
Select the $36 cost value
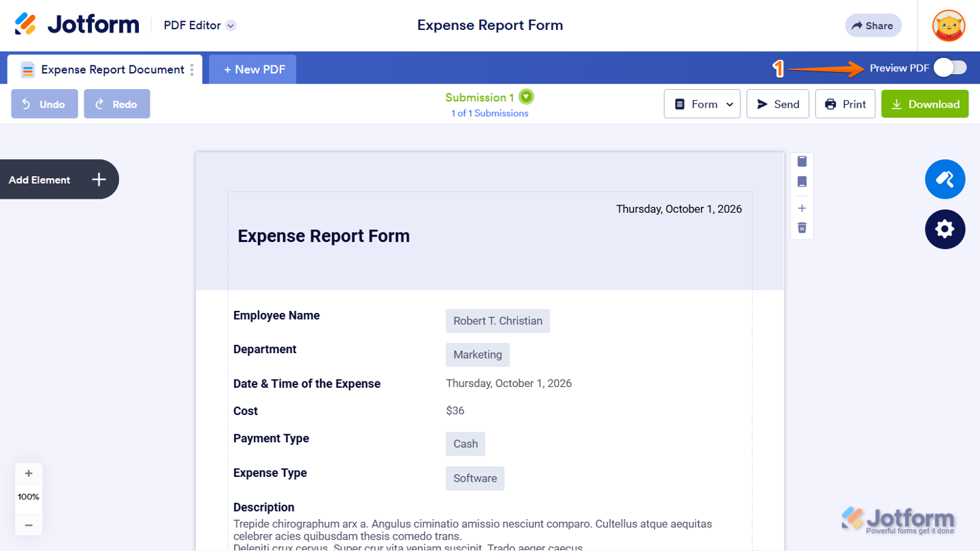(x=455, y=411)
